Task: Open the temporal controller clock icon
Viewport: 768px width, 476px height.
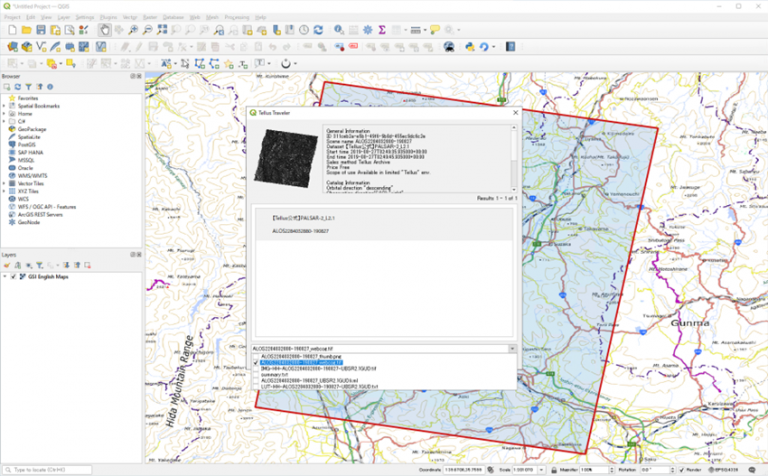Action: click(304, 30)
